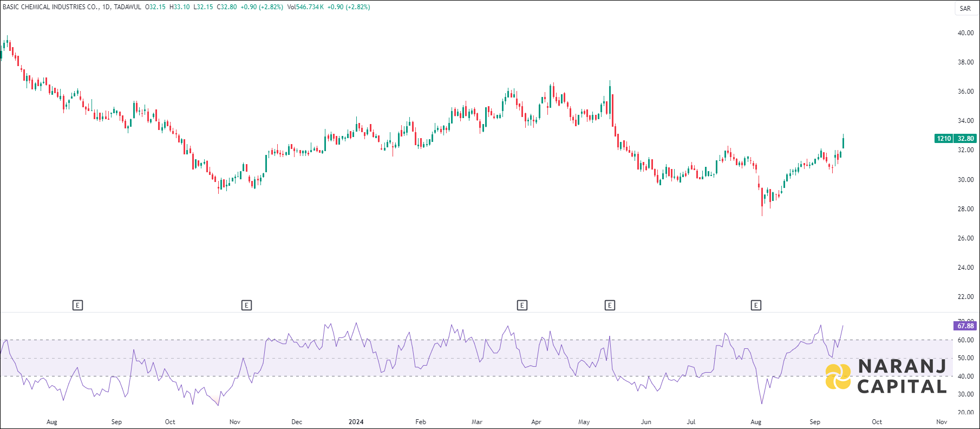Click the 2024 year label on time axis
The width and height of the screenshot is (980, 429).
tap(356, 422)
